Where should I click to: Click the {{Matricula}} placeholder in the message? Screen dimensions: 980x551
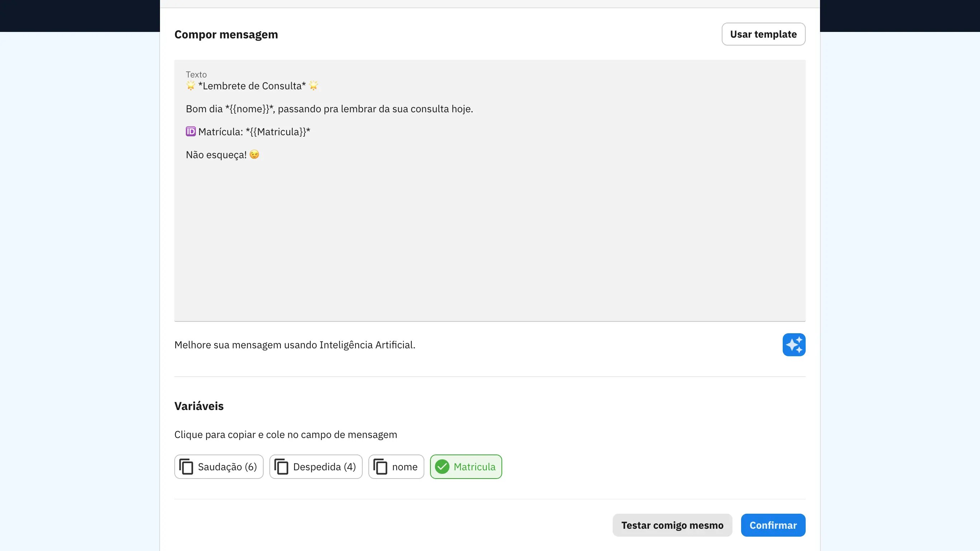pos(278,132)
